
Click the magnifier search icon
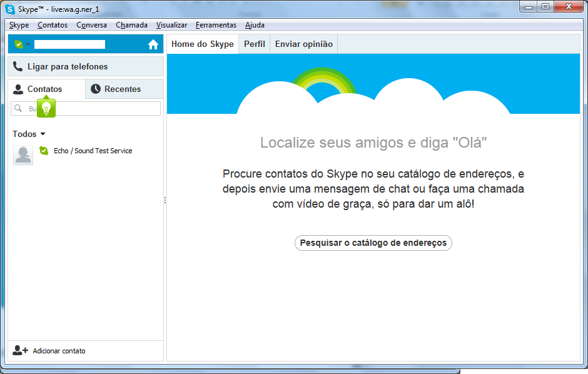(x=18, y=108)
